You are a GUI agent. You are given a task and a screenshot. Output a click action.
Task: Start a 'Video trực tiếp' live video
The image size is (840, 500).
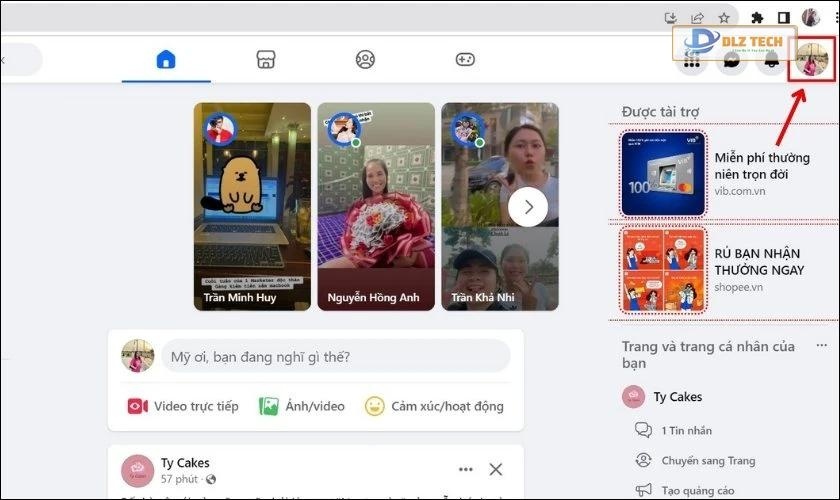click(x=183, y=406)
